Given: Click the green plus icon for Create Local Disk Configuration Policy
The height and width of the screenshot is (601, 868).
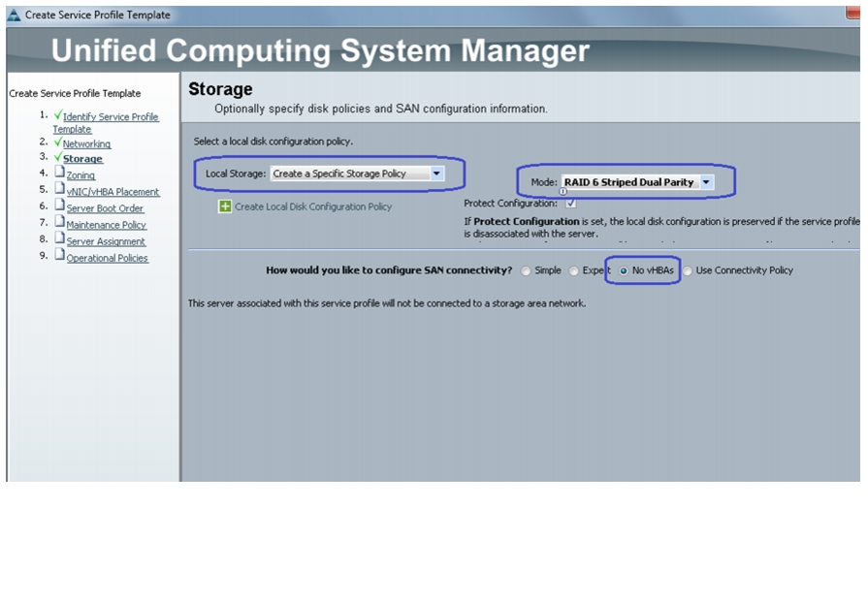Looking at the screenshot, I should 225,206.
